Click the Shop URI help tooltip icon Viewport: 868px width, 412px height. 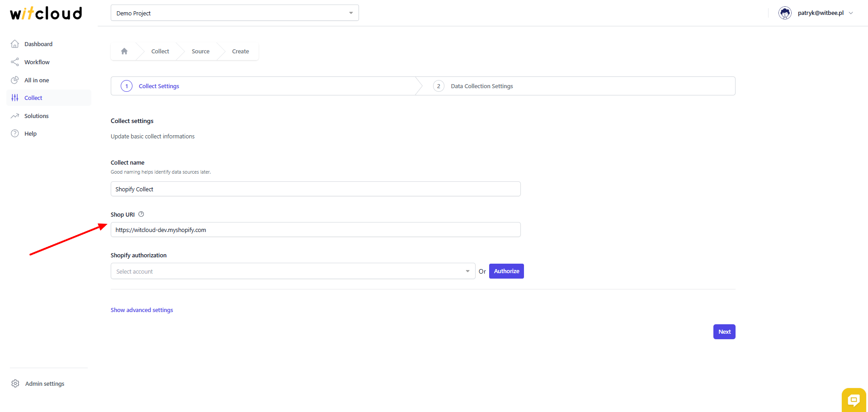[141, 214]
